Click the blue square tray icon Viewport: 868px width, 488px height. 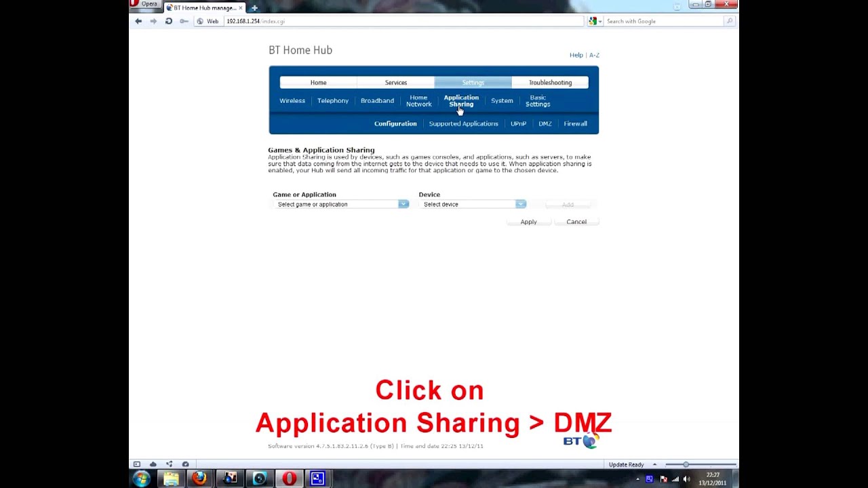(649, 479)
